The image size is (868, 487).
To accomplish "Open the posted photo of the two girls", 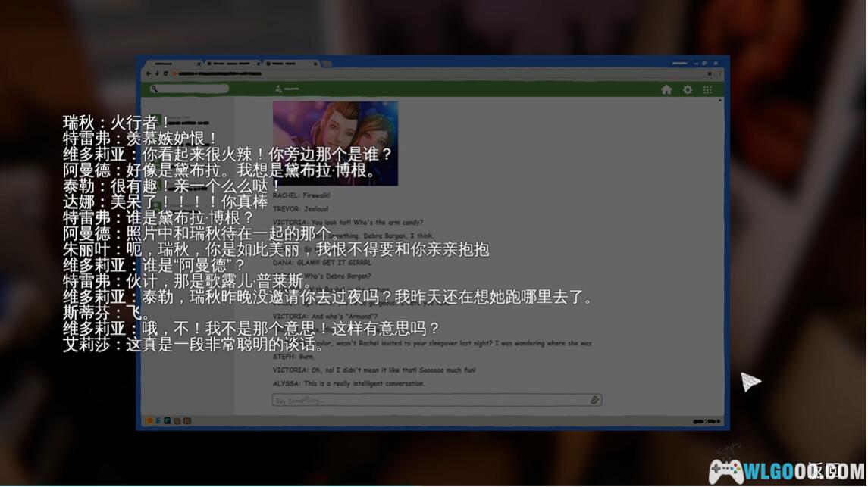I will pyautogui.click(x=335, y=143).
